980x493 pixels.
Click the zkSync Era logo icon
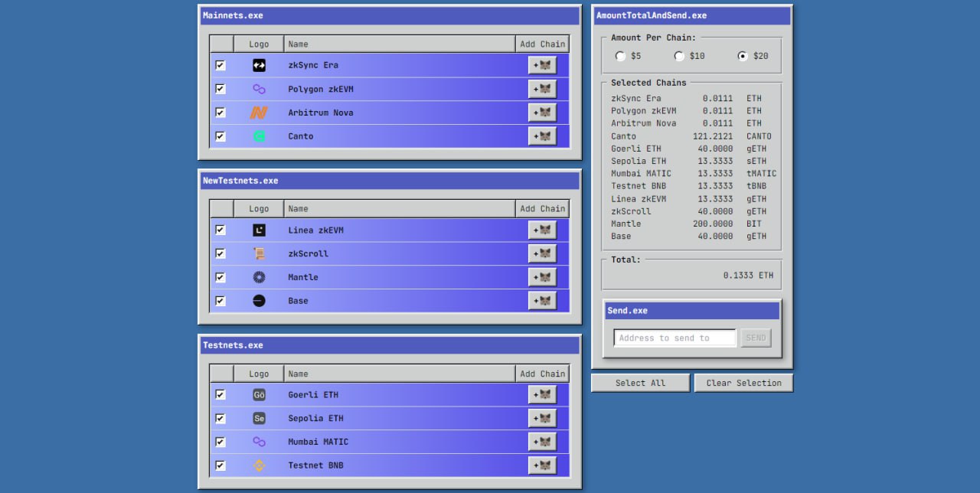pyautogui.click(x=259, y=65)
